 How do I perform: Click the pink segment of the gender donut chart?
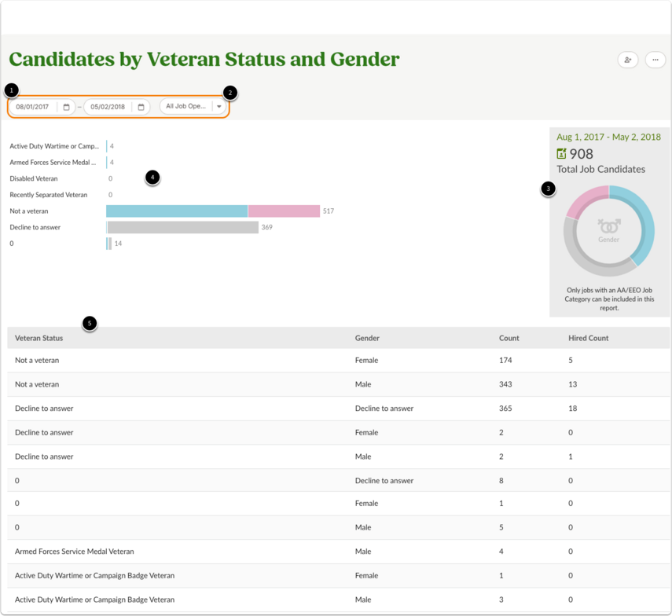point(585,200)
